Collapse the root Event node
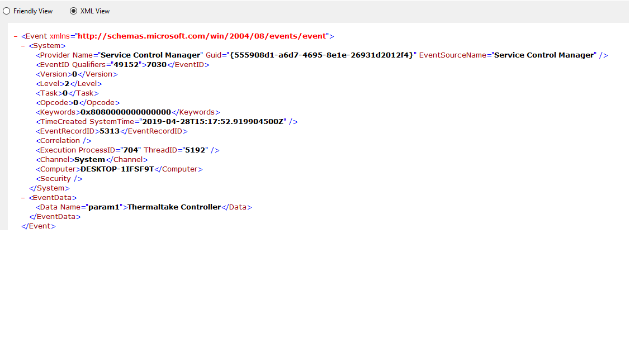The height and width of the screenshot is (362, 644). click(x=15, y=36)
